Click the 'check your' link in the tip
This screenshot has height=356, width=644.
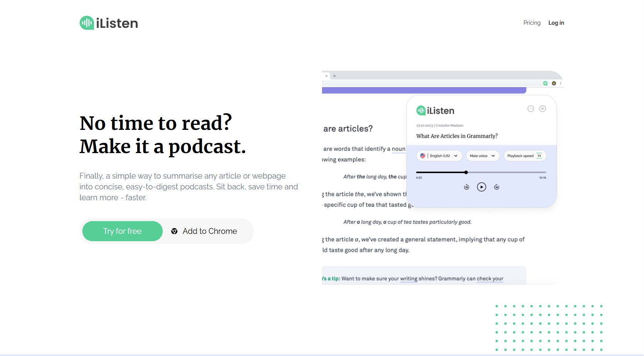490,279
